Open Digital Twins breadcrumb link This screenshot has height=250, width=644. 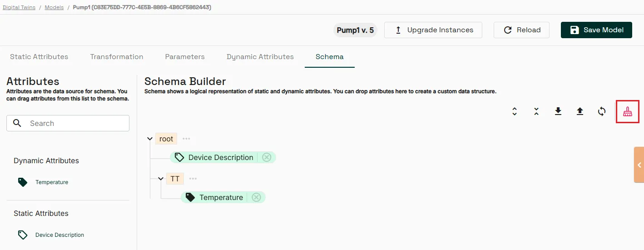[19, 7]
